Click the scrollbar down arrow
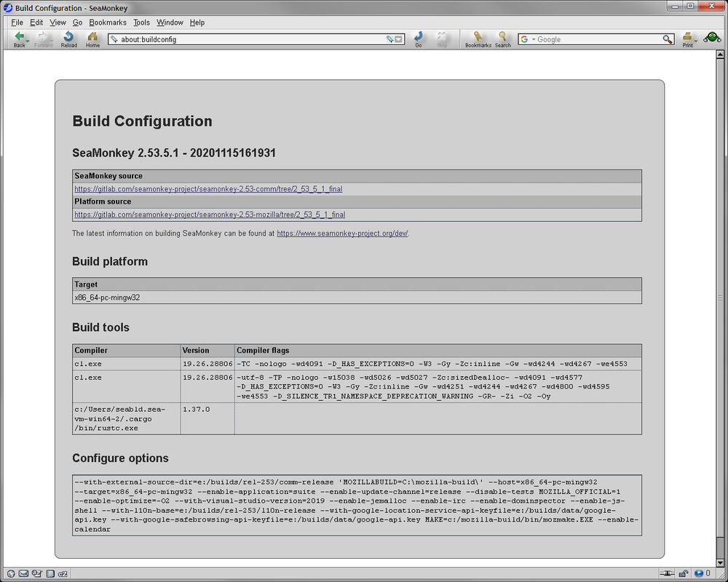The height and width of the screenshot is (582, 728). tap(720, 562)
